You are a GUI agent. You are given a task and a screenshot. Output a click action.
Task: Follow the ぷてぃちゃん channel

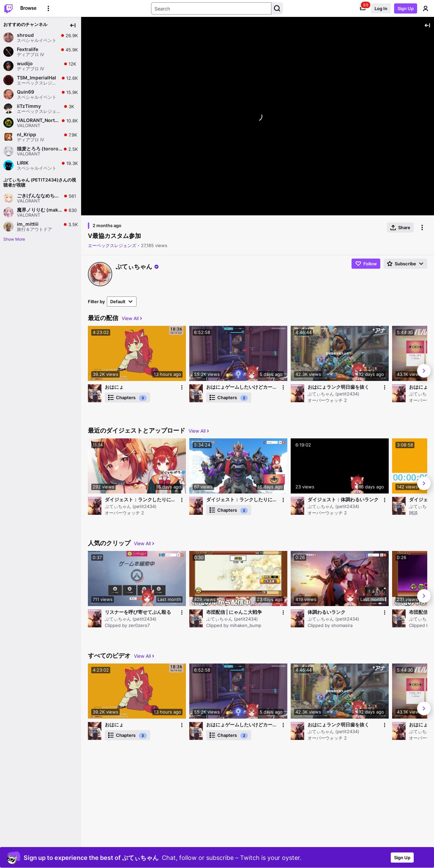coord(366,264)
